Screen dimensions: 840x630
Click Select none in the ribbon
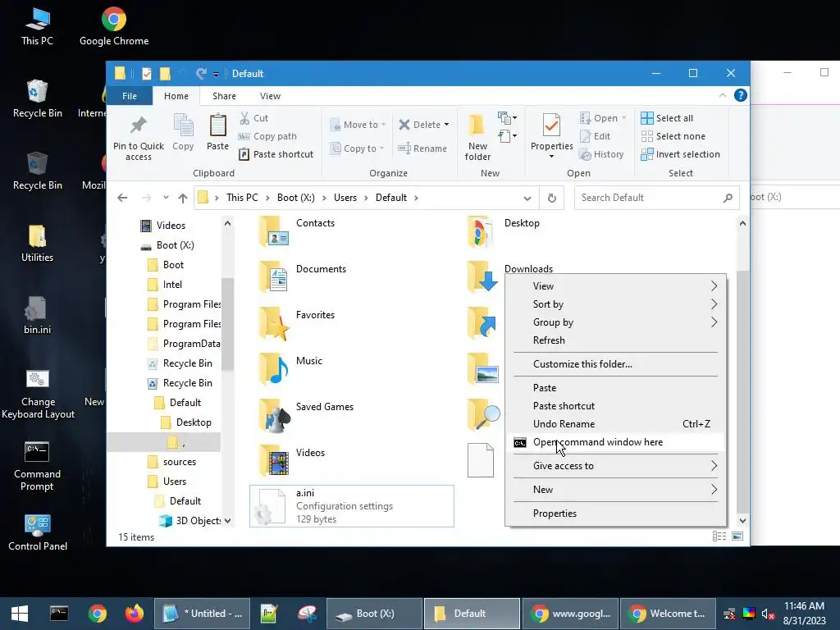(673, 136)
